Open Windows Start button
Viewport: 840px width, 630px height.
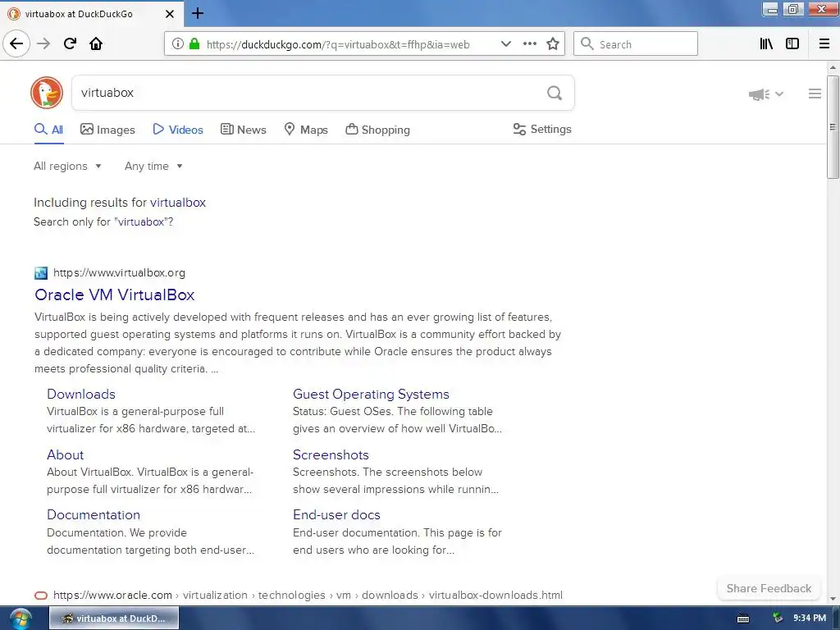[21, 619]
